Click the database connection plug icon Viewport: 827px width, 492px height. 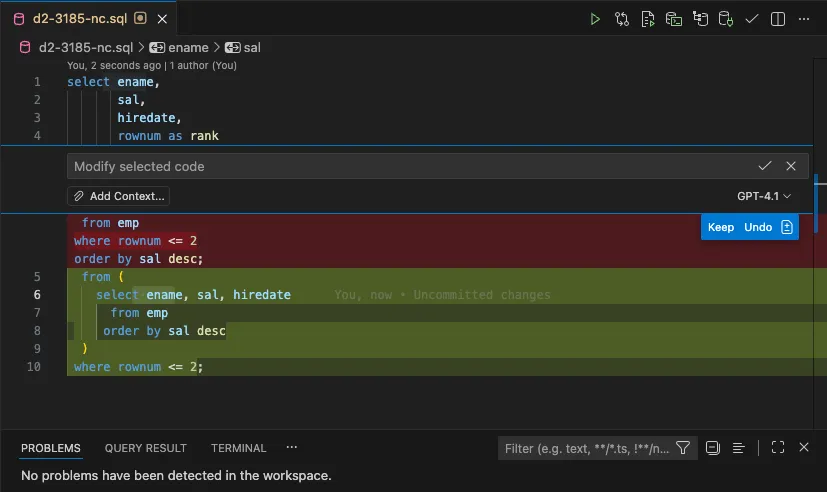pos(726,19)
